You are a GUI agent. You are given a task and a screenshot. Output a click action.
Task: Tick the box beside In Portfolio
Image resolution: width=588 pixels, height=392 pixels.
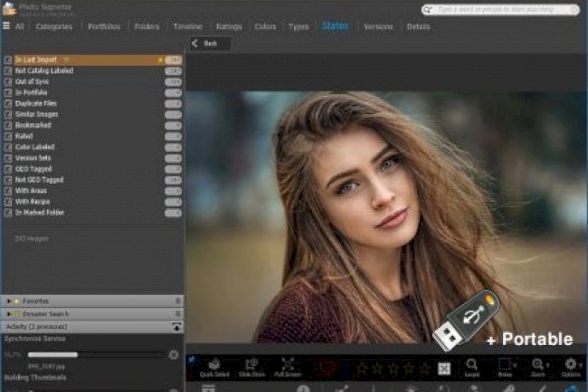coord(8,92)
